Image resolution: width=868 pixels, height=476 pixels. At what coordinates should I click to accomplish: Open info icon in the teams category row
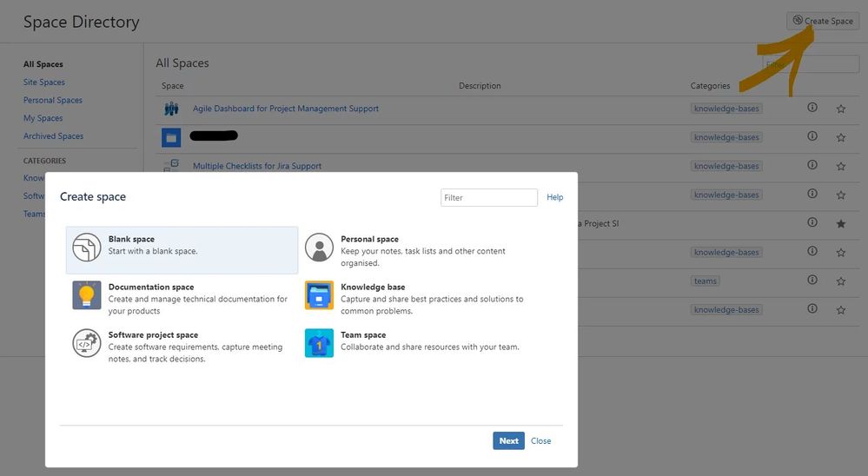[x=812, y=280]
